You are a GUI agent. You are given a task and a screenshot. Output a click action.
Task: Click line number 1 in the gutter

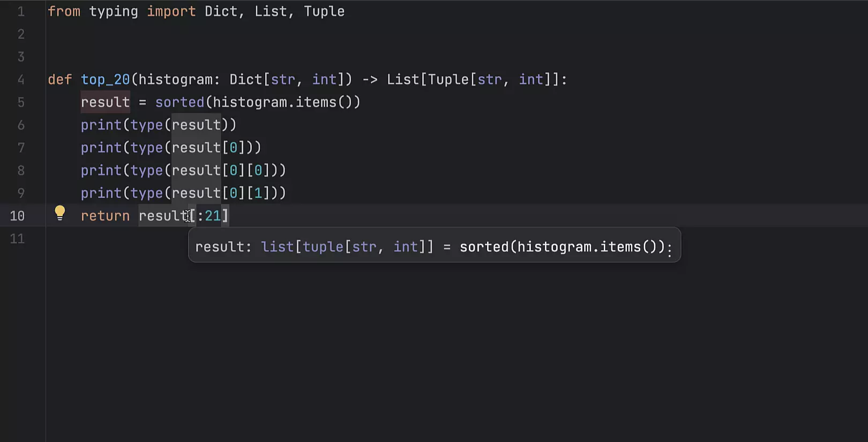pos(21,12)
